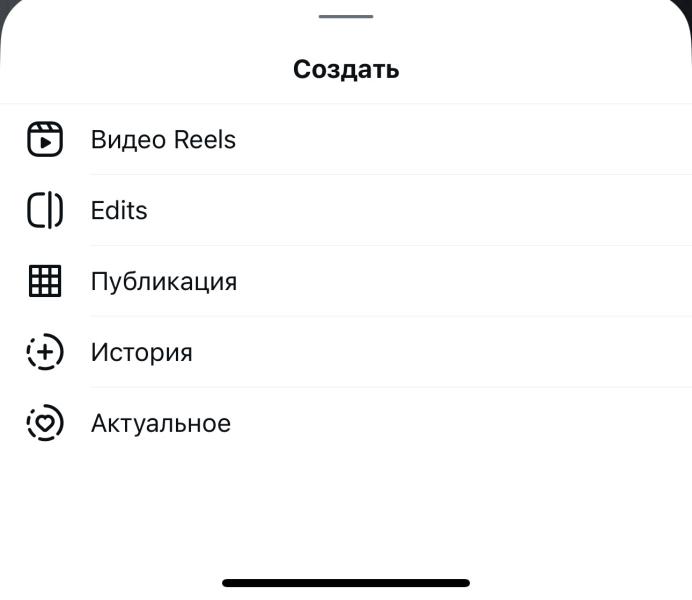Choose the Актуальное text option
Viewport: 692px width, 600px height.
(161, 424)
